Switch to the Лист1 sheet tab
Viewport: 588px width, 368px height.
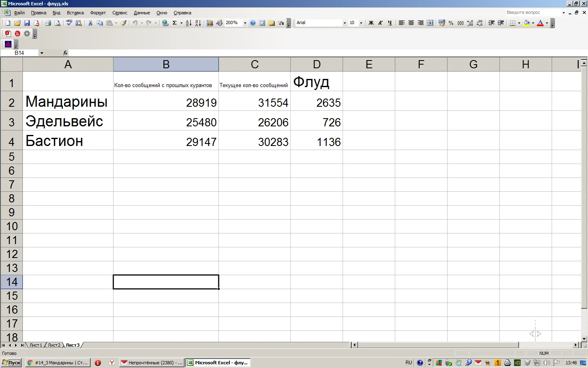click(x=36, y=345)
